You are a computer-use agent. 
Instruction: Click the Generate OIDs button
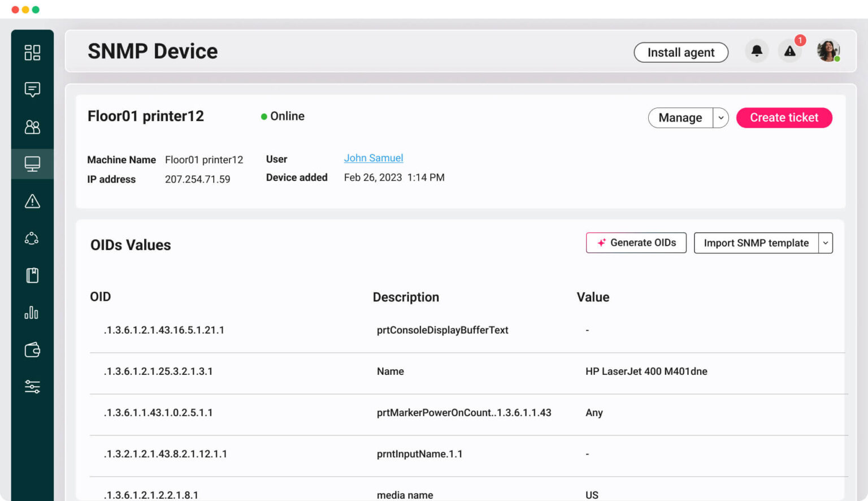coord(636,243)
